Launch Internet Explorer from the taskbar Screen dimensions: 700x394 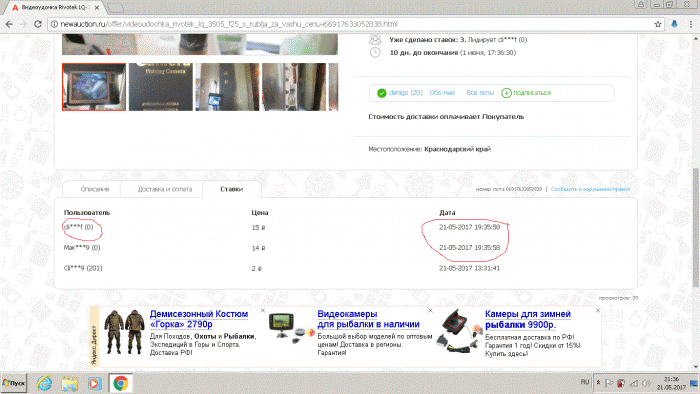[x=44, y=383]
